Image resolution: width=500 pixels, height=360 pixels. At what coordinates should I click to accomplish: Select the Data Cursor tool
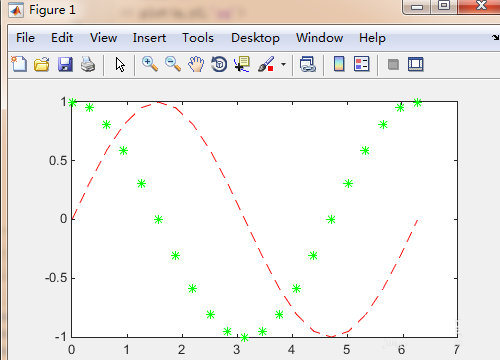(242, 64)
